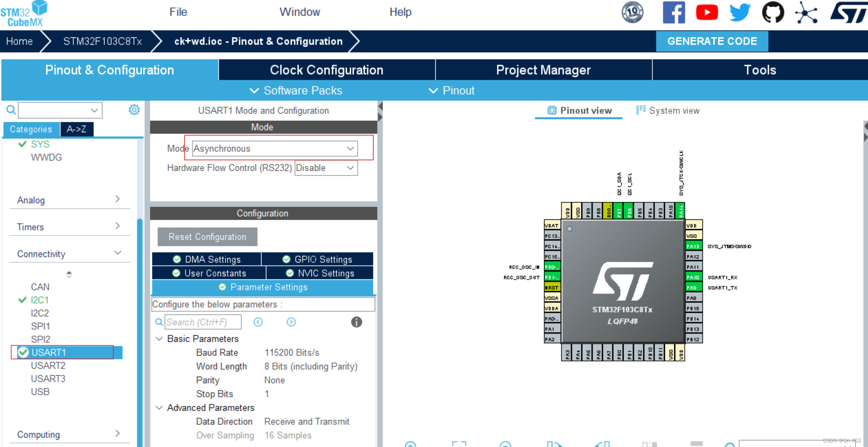The height and width of the screenshot is (447, 868).
Task: Click the ST logo in the header
Action: pos(849,12)
